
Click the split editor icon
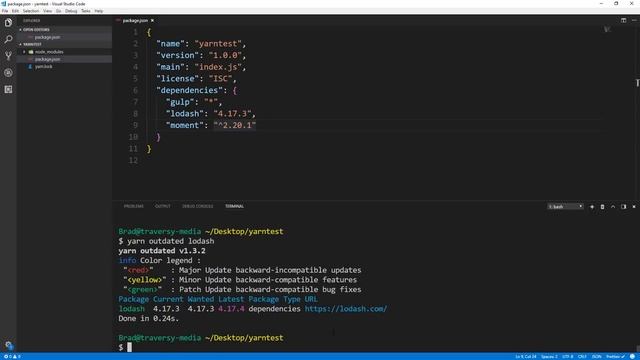click(623, 20)
